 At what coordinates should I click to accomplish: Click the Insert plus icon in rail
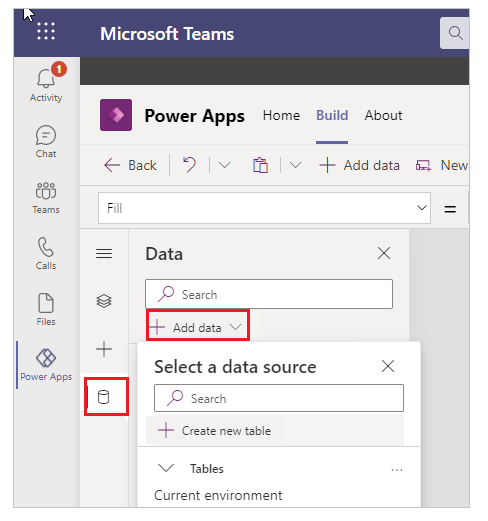pos(104,349)
